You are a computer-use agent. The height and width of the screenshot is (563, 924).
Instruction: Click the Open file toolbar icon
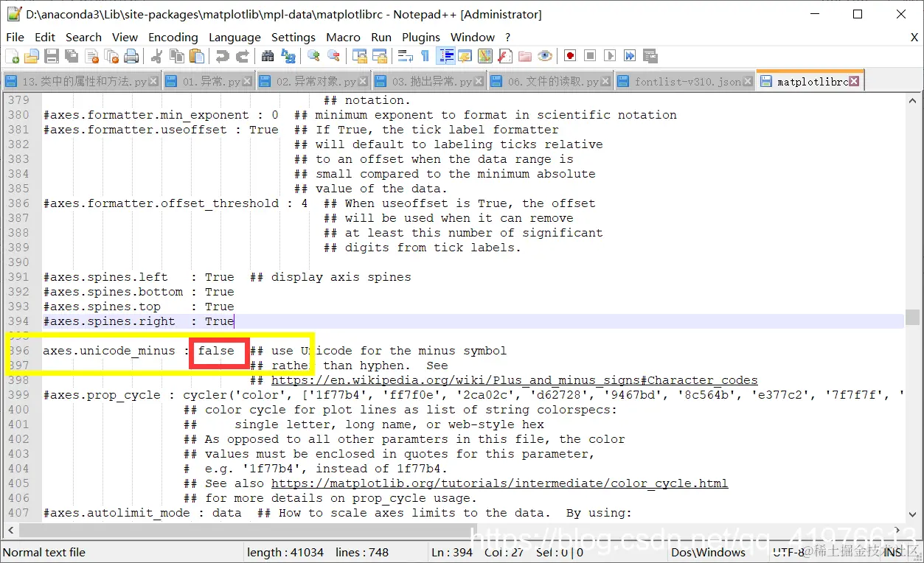coord(32,56)
